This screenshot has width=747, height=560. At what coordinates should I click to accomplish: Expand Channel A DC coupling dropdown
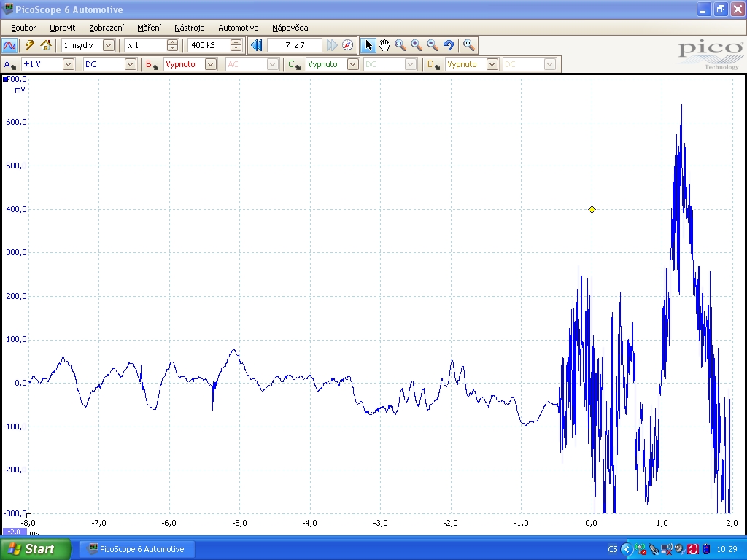[130, 64]
